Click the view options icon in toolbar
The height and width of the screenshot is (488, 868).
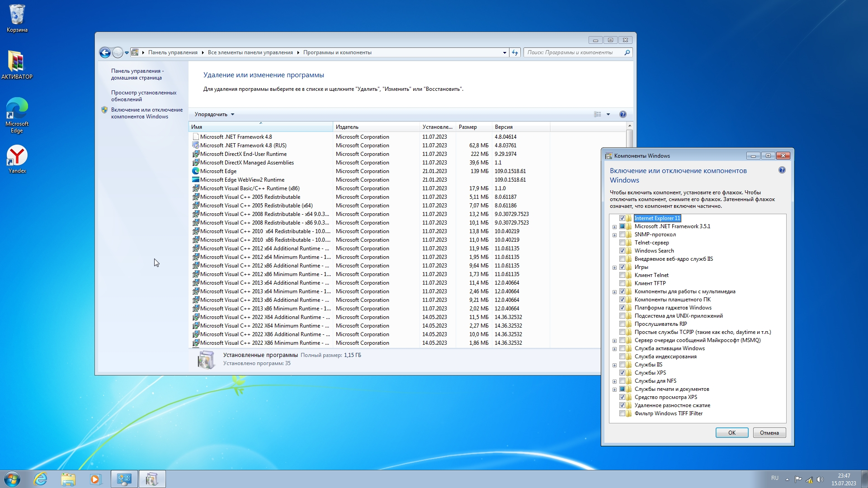598,114
